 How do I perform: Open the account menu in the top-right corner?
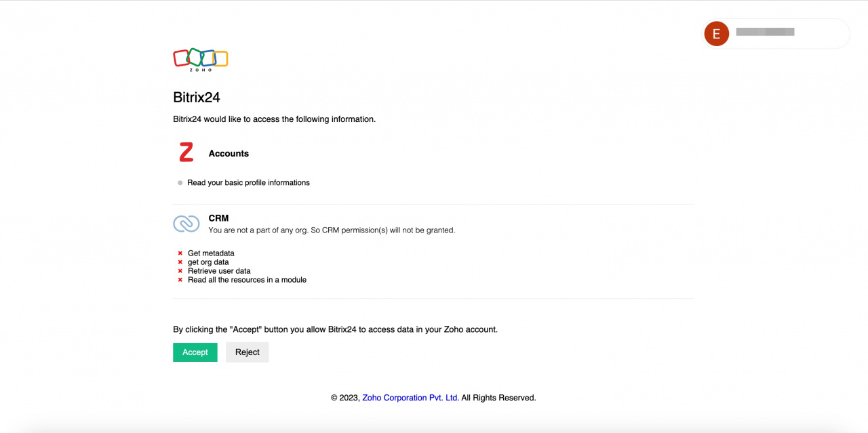(x=776, y=33)
